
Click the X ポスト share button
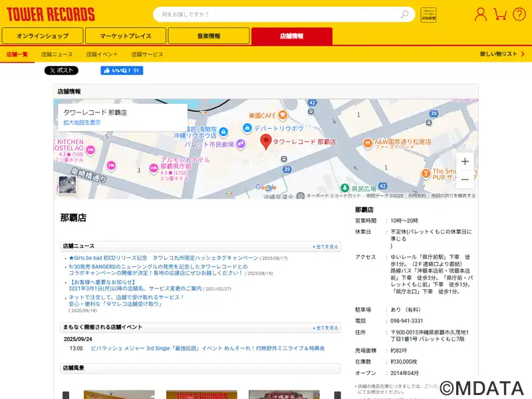[x=61, y=70]
